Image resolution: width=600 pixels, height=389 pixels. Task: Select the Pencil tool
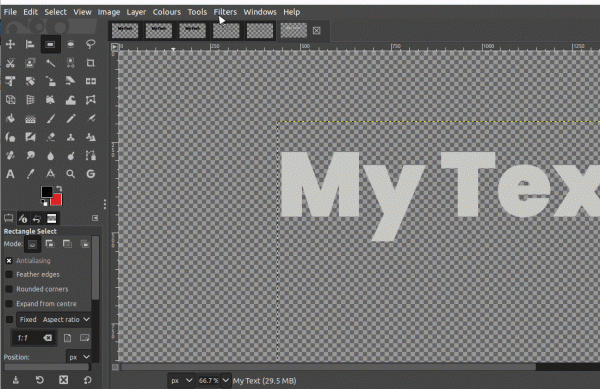pos(70,119)
